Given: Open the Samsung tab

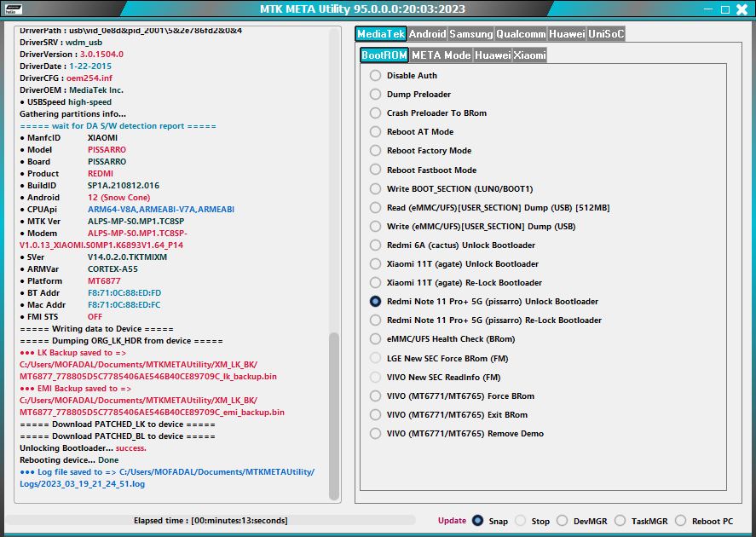Looking at the screenshot, I should pos(471,34).
